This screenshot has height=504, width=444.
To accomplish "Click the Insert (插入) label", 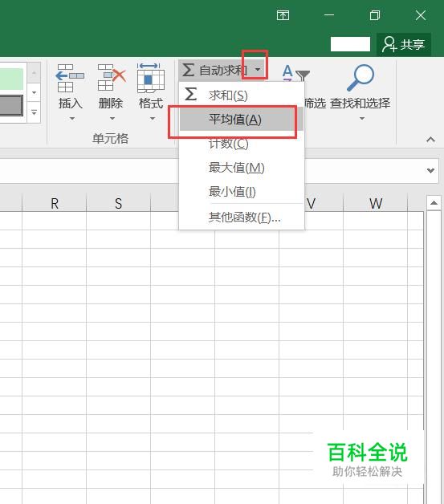I will (71, 104).
